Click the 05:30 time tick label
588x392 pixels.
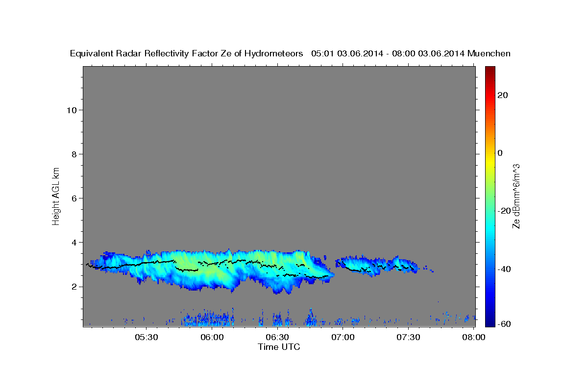(146, 337)
